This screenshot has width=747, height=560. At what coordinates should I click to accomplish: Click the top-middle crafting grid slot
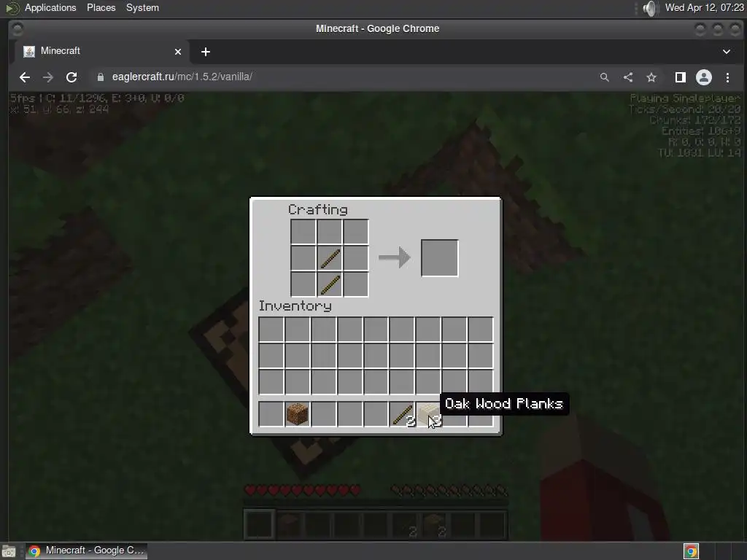(330, 232)
